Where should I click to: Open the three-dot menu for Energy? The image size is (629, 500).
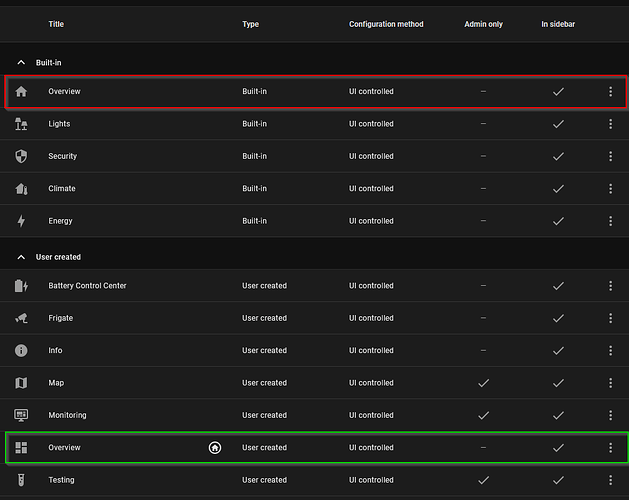pos(611,221)
